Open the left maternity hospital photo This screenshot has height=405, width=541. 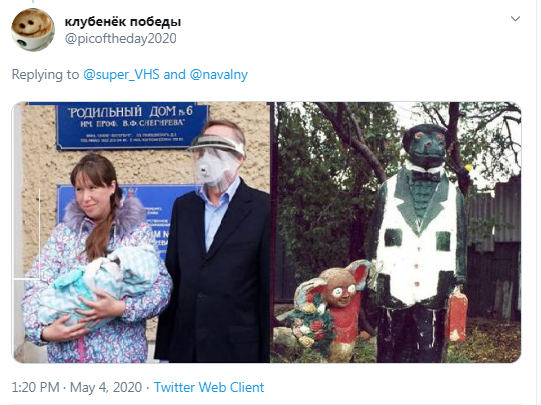point(141,232)
